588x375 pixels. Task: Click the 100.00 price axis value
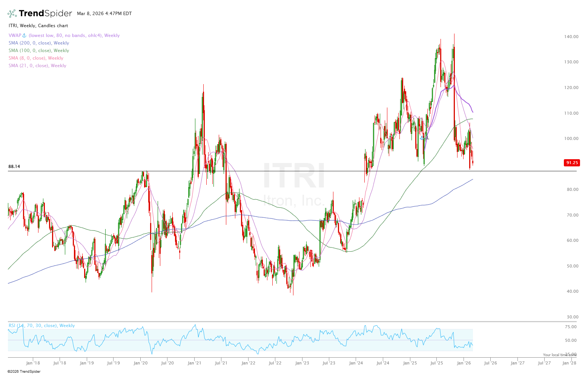tap(571, 138)
